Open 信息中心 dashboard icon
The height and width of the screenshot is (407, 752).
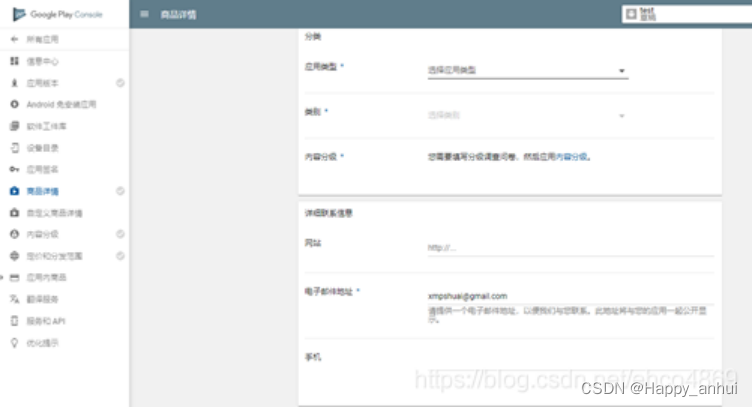point(14,61)
